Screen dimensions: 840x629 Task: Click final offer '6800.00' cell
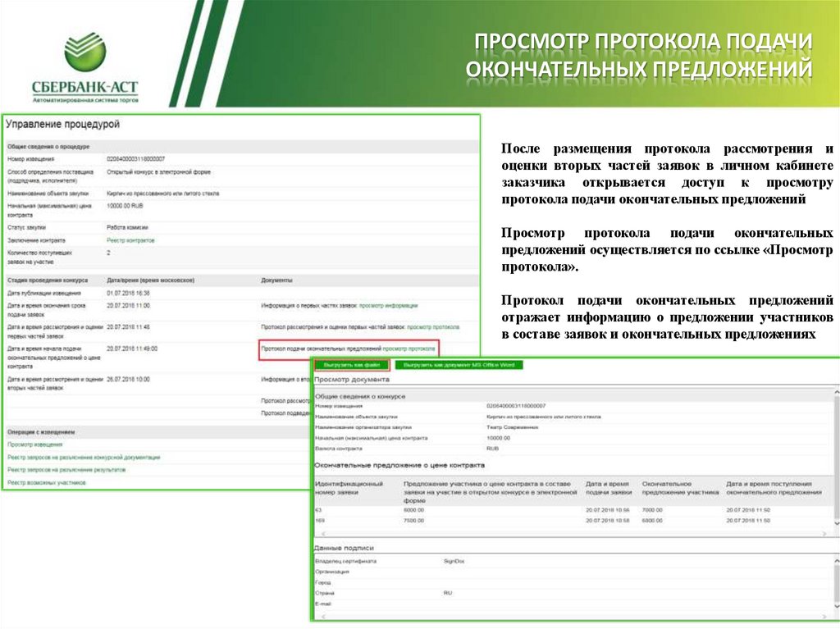652,520
